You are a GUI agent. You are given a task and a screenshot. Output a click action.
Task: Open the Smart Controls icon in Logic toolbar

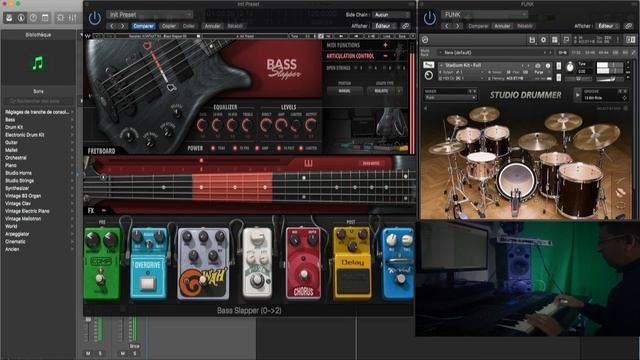pos(60,18)
